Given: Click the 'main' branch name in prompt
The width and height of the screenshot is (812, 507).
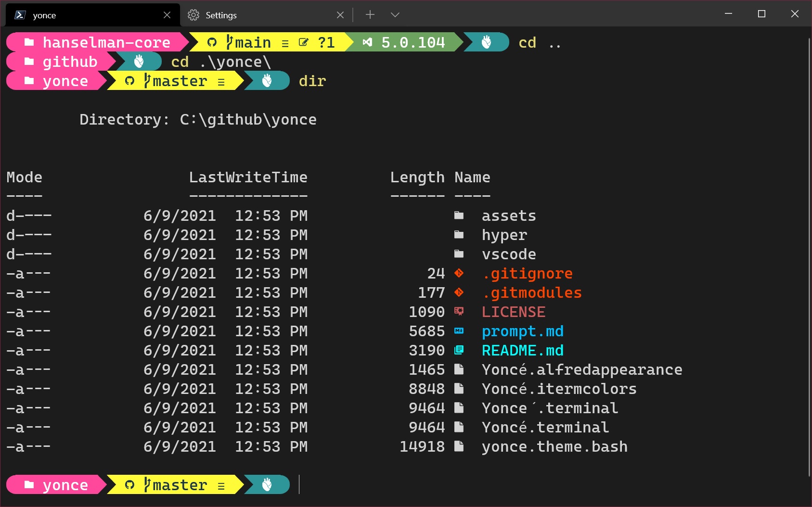Looking at the screenshot, I should (x=253, y=42).
